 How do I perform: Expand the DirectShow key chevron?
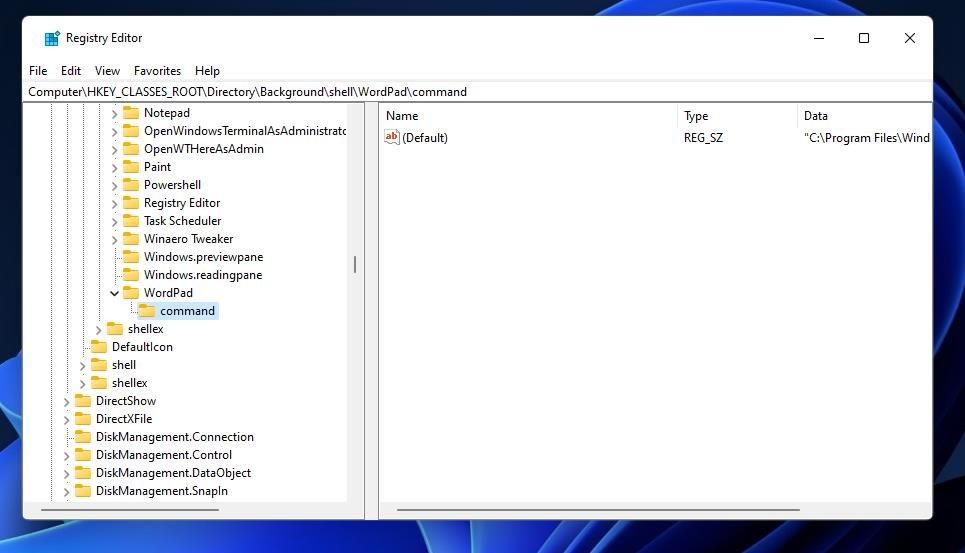[x=66, y=402]
